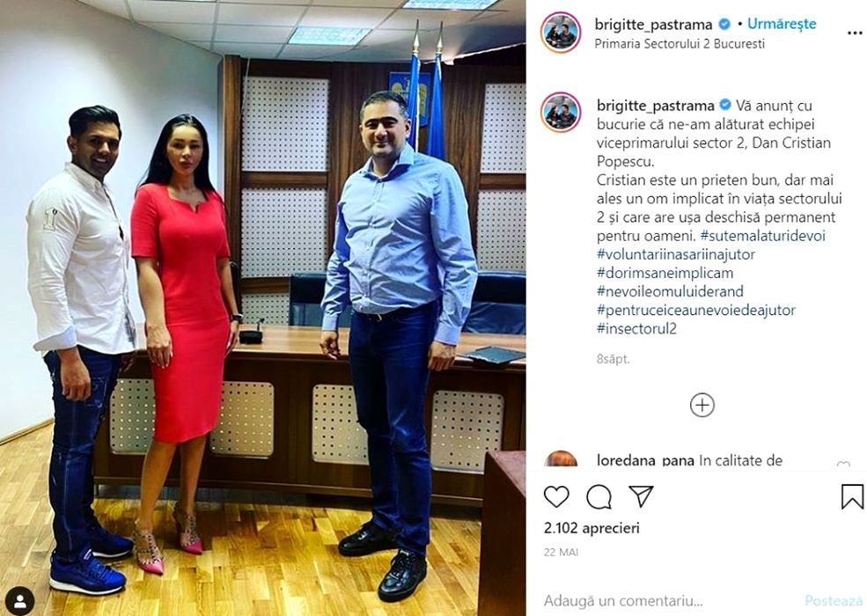Click the tagged people icon on the photo
This screenshot has width=867, height=616.
(20, 601)
